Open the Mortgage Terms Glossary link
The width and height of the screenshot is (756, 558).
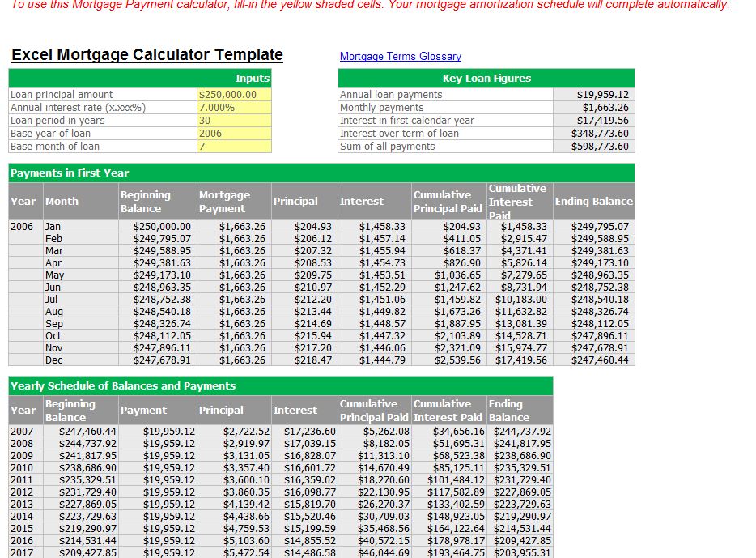pos(400,57)
